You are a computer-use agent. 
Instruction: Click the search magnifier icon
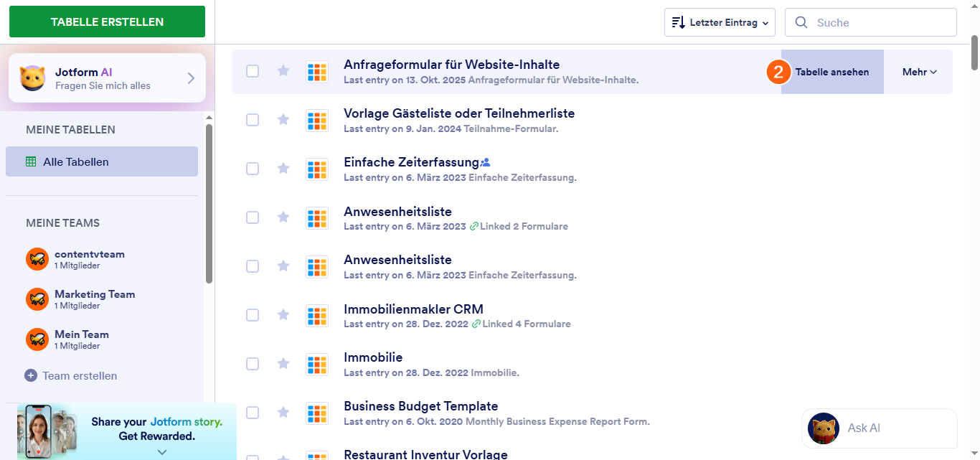801,22
